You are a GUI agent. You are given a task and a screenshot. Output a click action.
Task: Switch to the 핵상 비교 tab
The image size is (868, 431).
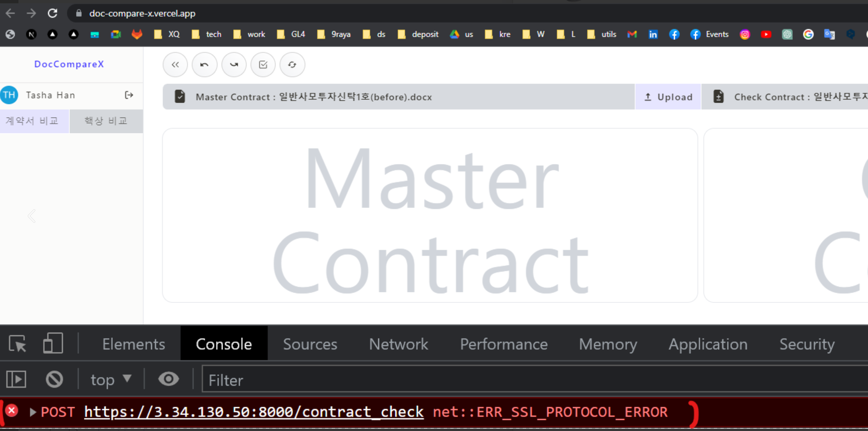[x=106, y=121]
